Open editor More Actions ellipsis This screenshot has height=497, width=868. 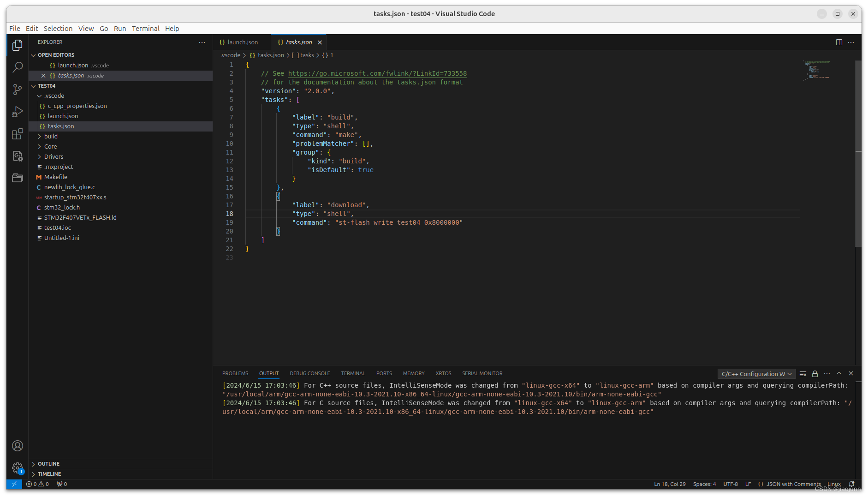tap(851, 42)
